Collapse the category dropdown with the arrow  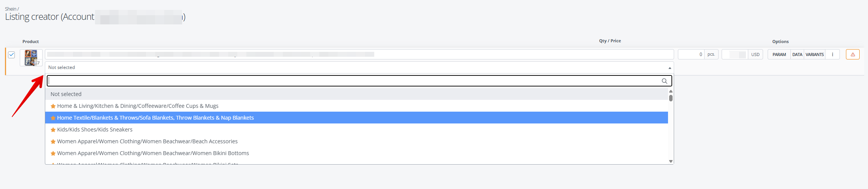click(x=670, y=68)
